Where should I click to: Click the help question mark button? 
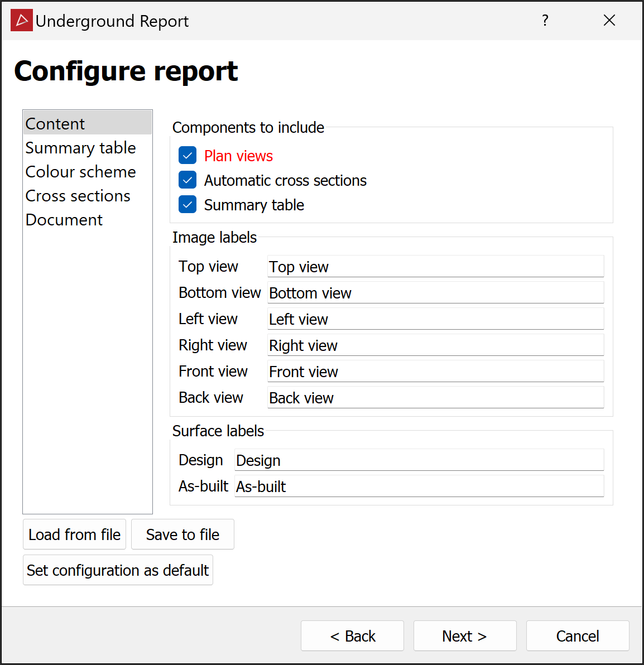coord(545,21)
